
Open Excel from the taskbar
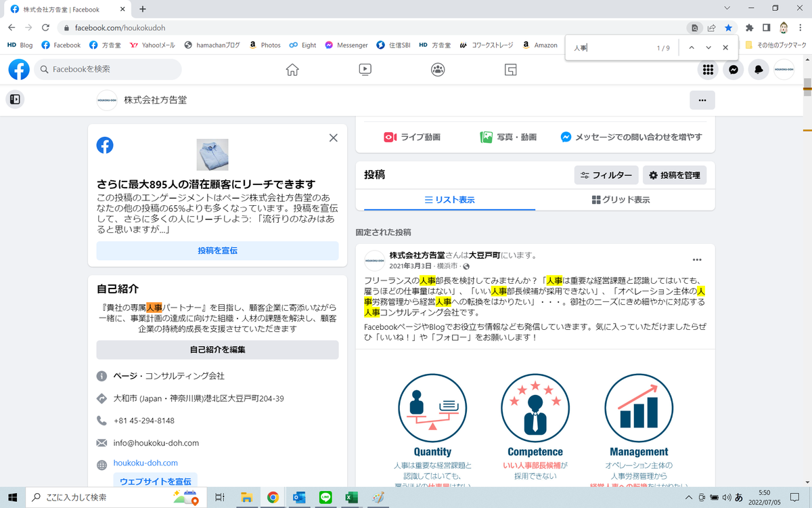(x=352, y=497)
